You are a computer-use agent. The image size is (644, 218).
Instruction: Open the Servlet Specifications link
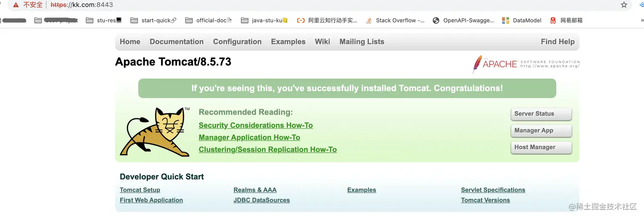[493, 190]
